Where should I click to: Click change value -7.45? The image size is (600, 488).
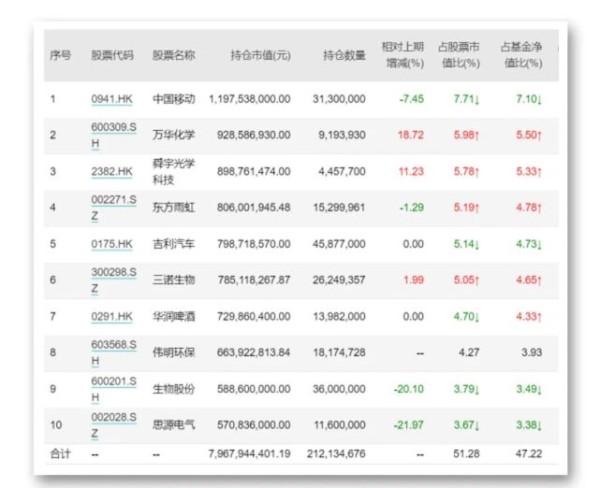[412, 99]
